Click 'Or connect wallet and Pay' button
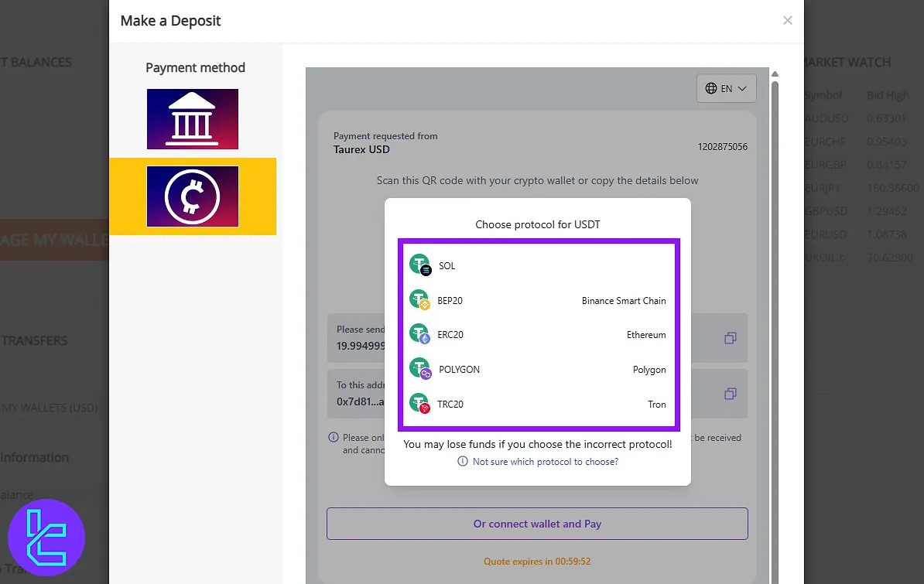Screen dimensions: 924x584 coord(537,524)
